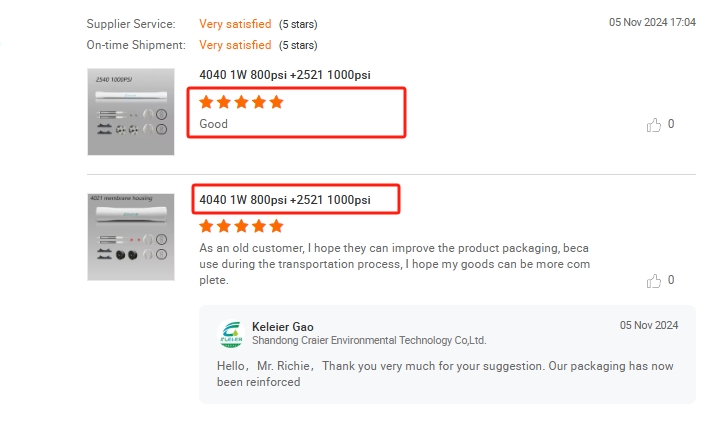
Task: Open the 4021 membrane housing thumbnail
Action: click(x=131, y=236)
